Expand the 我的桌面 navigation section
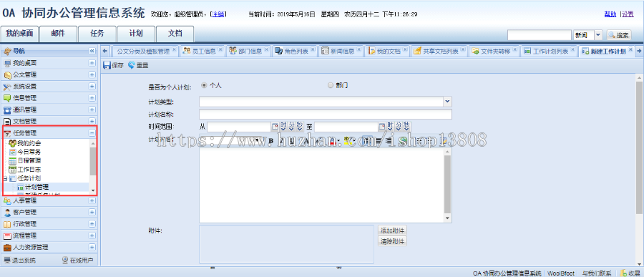The image size is (644, 277). pos(92,63)
